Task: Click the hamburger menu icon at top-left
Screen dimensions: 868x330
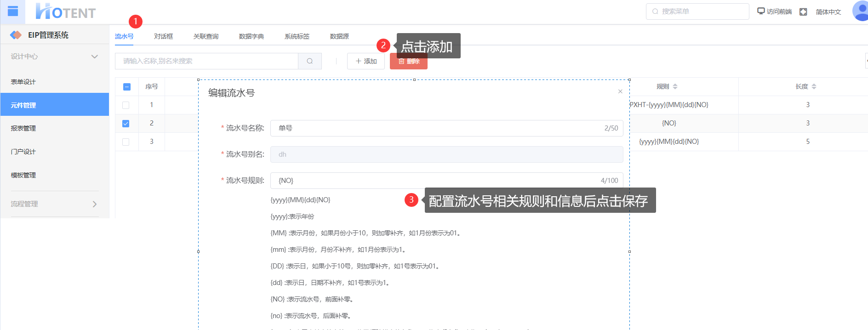Action: pyautogui.click(x=13, y=11)
